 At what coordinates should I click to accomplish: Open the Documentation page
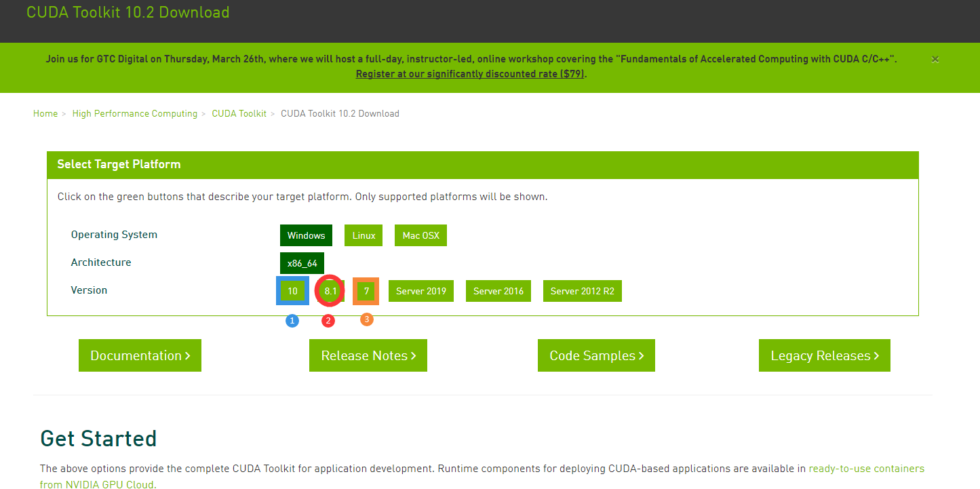pos(140,355)
